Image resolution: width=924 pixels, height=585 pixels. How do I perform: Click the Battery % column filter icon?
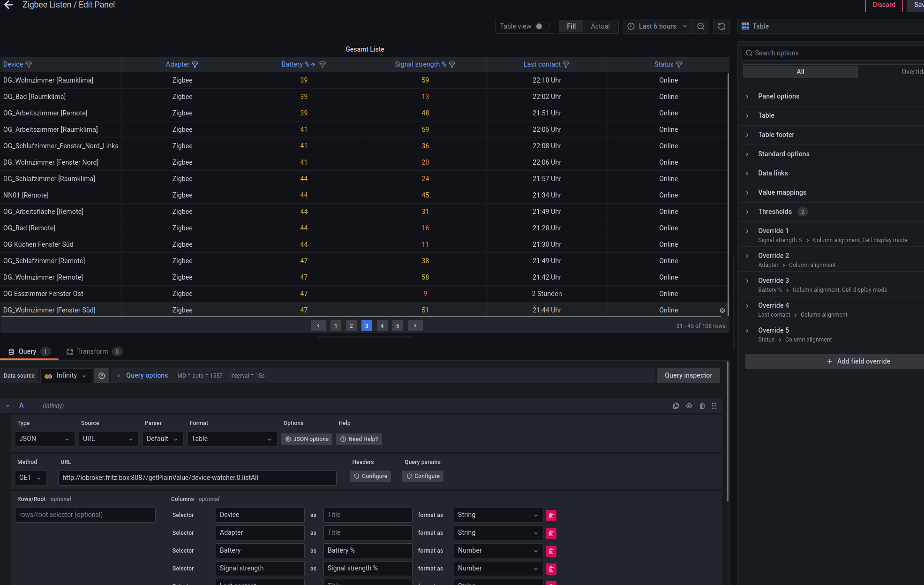pos(323,65)
